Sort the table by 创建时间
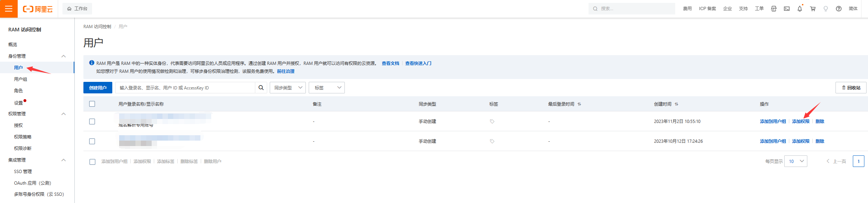This screenshot has width=868, height=203. (676, 104)
